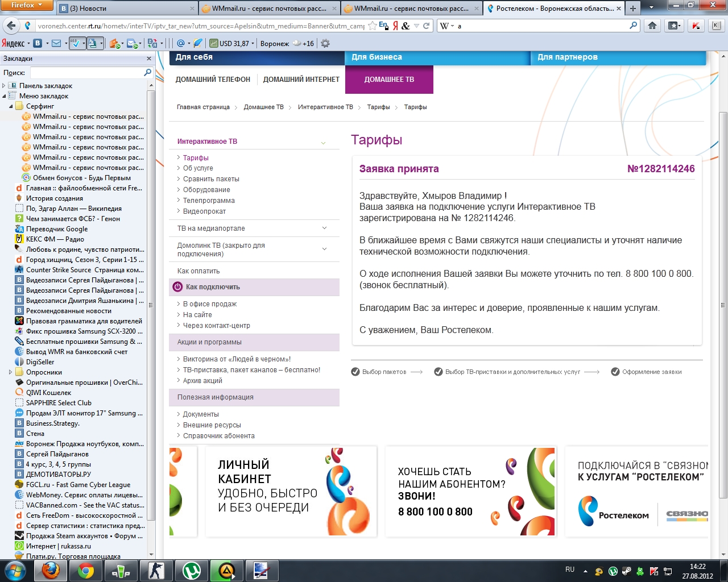Open uTorrent from the taskbar

tap(191, 571)
